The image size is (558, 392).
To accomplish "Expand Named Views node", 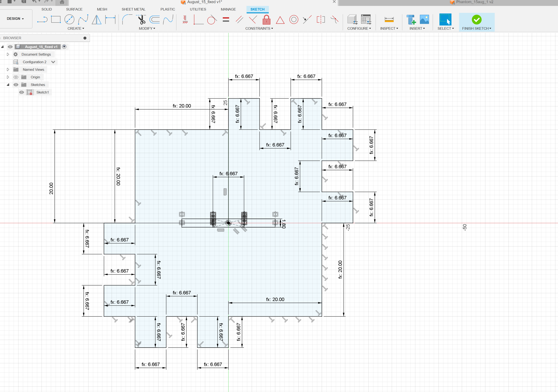I will point(8,70).
